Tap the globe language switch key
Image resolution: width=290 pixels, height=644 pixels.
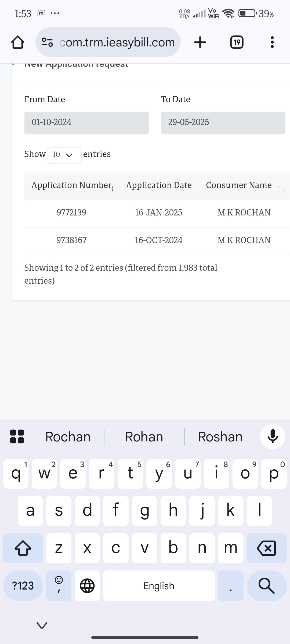(x=87, y=586)
